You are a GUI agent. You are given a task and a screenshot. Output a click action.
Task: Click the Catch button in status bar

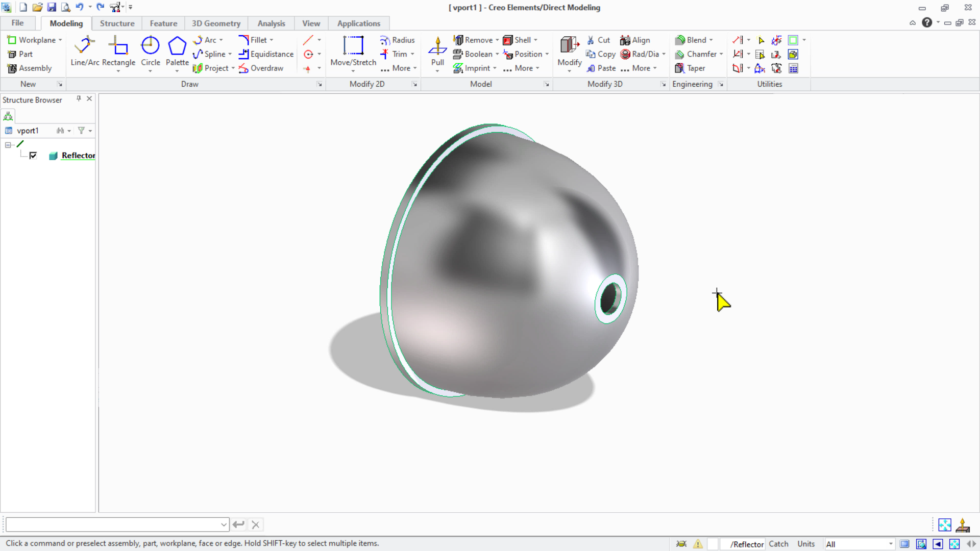click(778, 544)
